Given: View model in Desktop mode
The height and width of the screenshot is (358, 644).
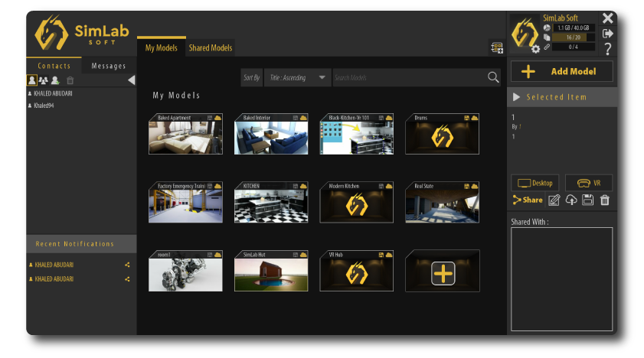Looking at the screenshot, I should (x=534, y=183).
